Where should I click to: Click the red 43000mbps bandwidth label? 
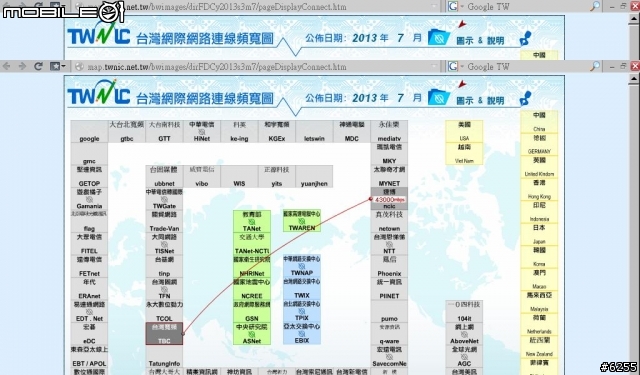389,200
